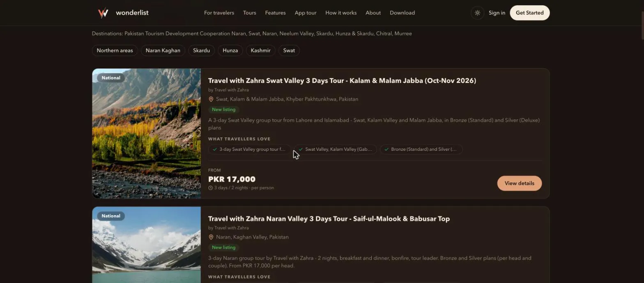This screenshot has width=644, height=283.
Task: Click the Naran, Kaghan Valley, Pakistan location text
Action: (252, 237)
